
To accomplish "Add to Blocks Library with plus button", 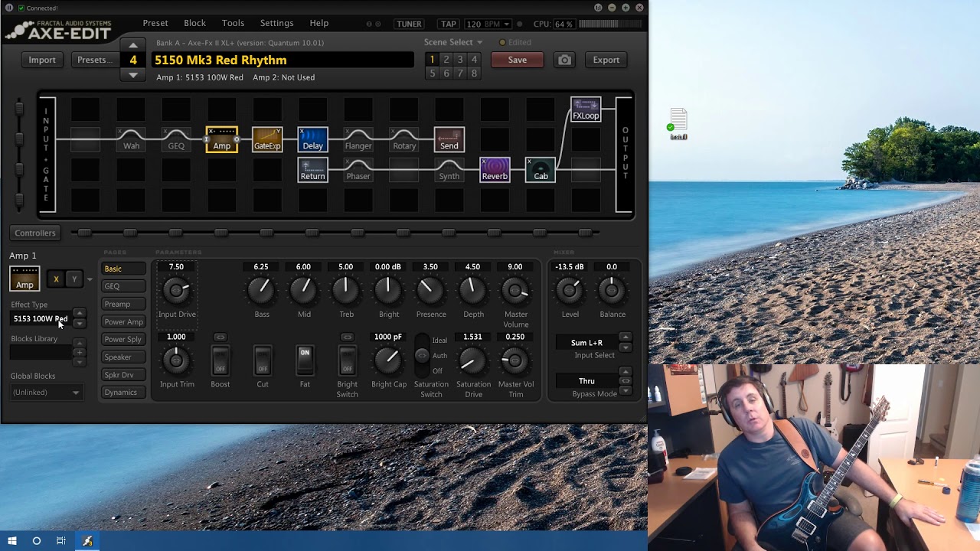I will click(x=79, y=352).
